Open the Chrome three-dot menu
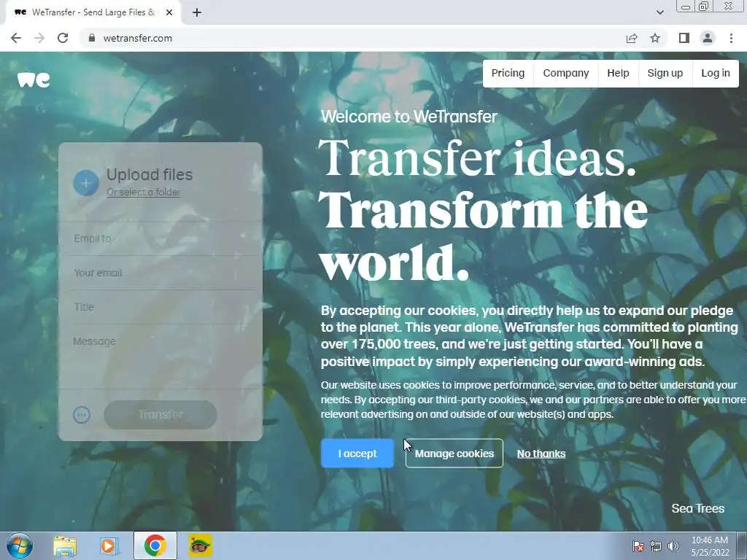This screenshot has width=747, height=560. point(731,38)
